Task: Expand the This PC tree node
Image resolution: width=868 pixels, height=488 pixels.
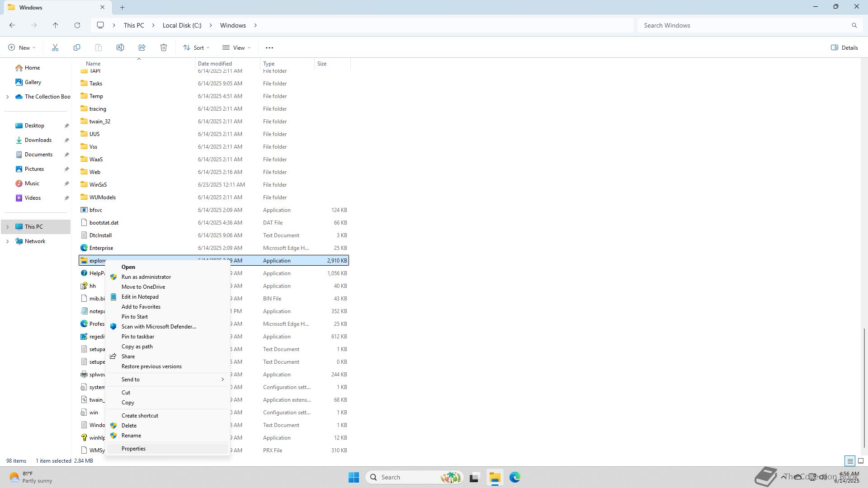Action: click(7, 227)
